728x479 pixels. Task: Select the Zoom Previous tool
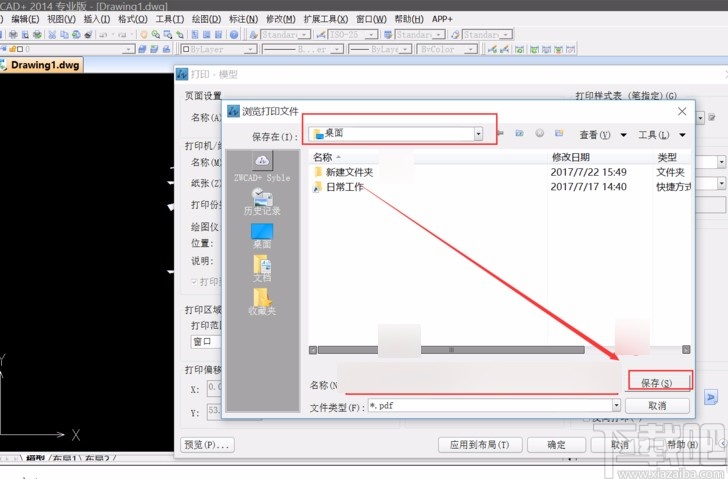click(180, 35)
